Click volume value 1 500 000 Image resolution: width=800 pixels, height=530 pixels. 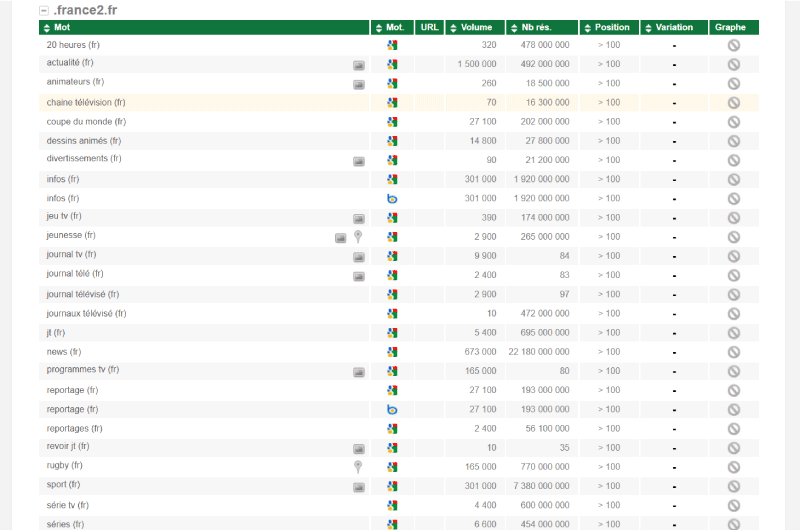477,64
